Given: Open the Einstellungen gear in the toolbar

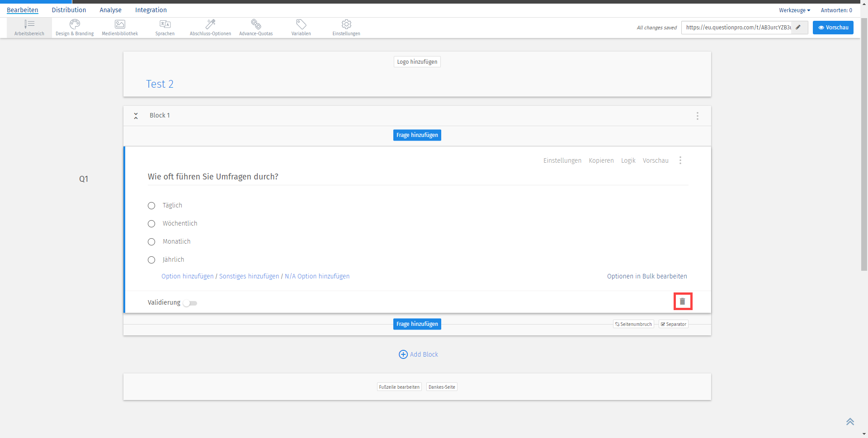Looking at the screenshot, I should pos(346,27).
